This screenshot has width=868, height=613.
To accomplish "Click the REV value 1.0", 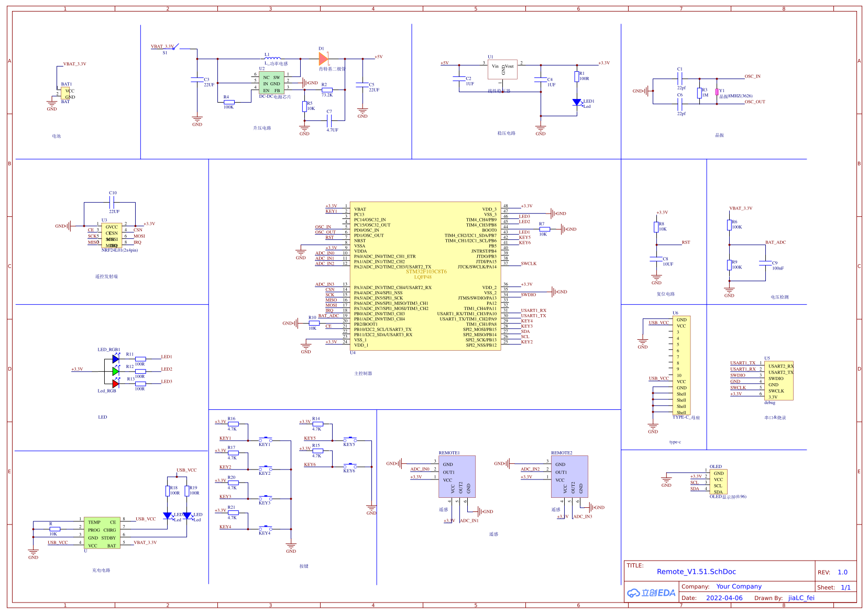I will (842, 572).
